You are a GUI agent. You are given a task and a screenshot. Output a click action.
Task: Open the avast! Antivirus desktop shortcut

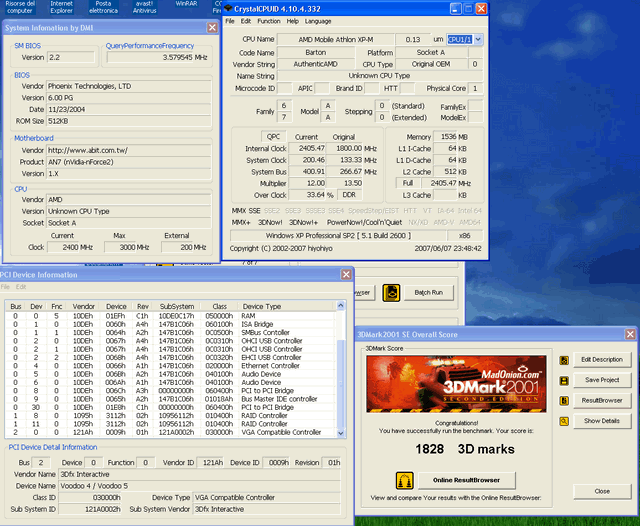(x=144, y=7)
